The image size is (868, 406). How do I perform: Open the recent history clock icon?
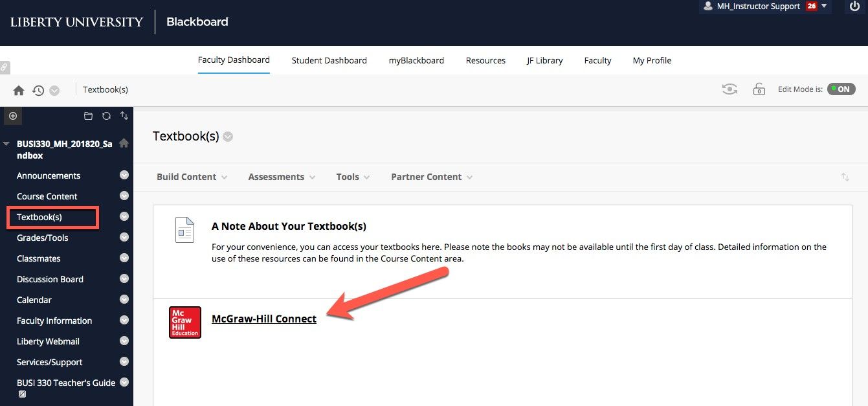38,91
